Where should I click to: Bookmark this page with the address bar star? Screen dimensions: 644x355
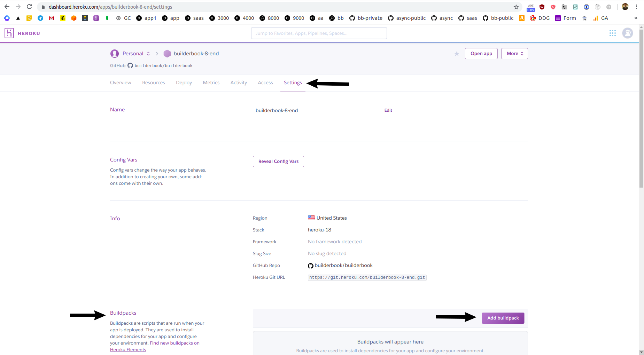tap(516, 7)
